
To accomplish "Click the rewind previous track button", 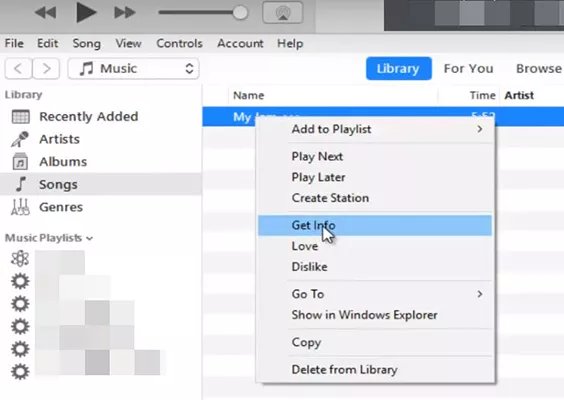I will click(46, 13).
